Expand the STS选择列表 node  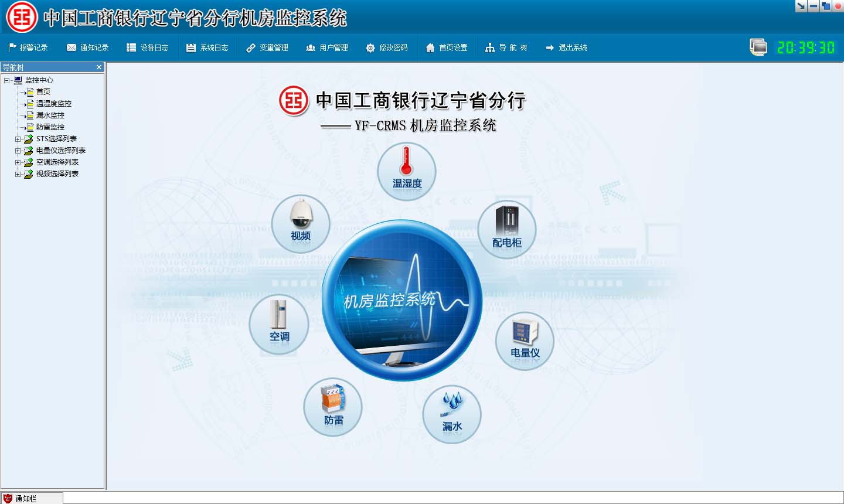coord(18,139)
